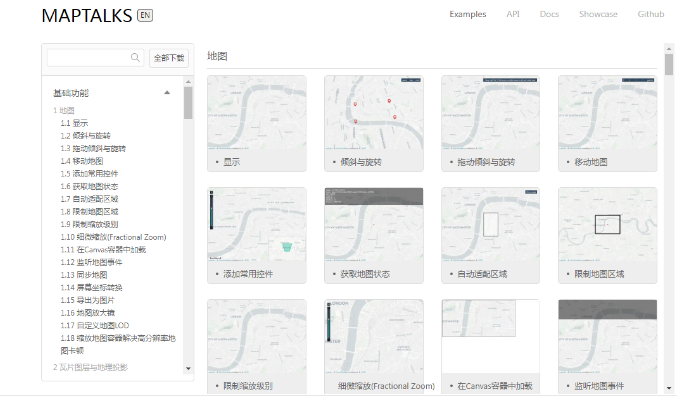Viewport: 677px width, 397px height.
Task: Open the Showcase nav item
Action: 598,14
